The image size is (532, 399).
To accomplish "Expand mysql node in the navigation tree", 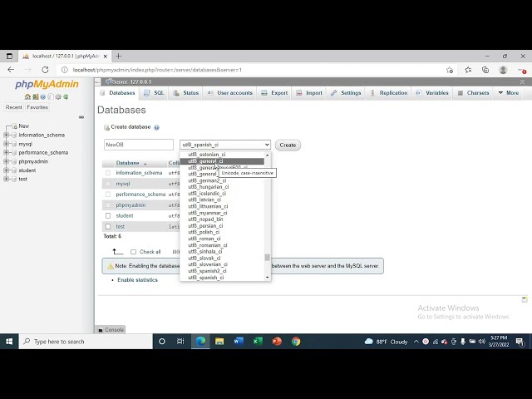I will click(x=6, y=144).
